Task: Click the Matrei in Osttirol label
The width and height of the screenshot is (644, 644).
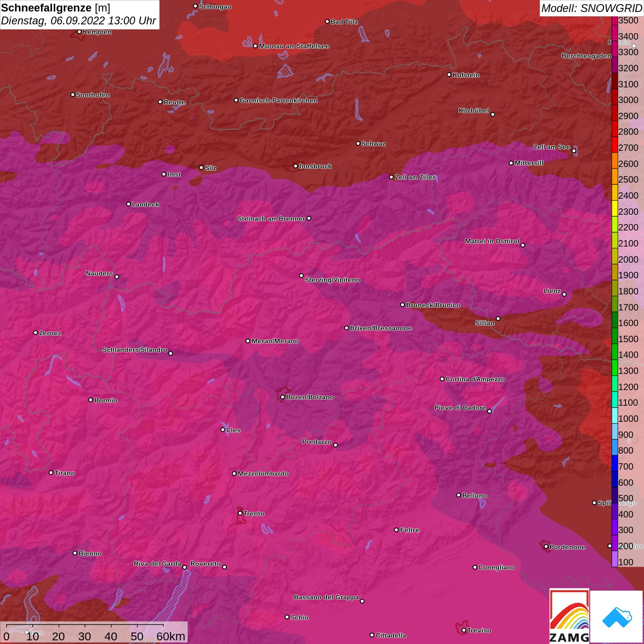Action: point(492,241)
